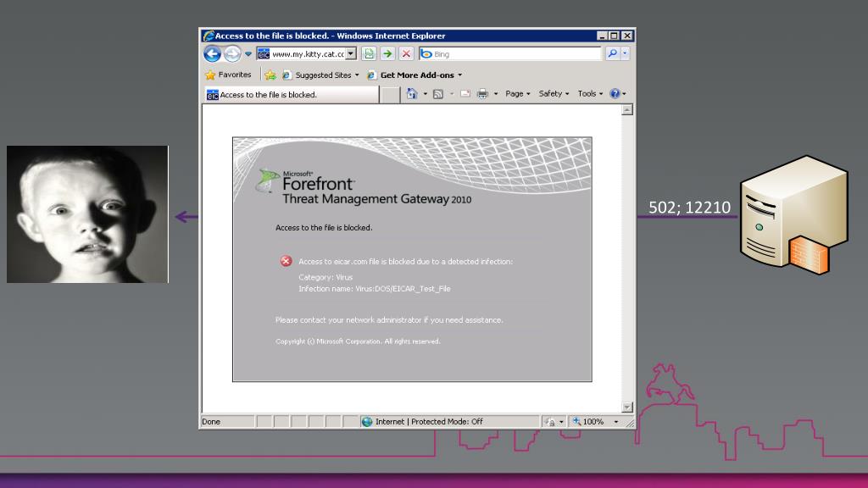Click the '502; 12210' label on the slide

pyautogui.click(x=690, y=207)
